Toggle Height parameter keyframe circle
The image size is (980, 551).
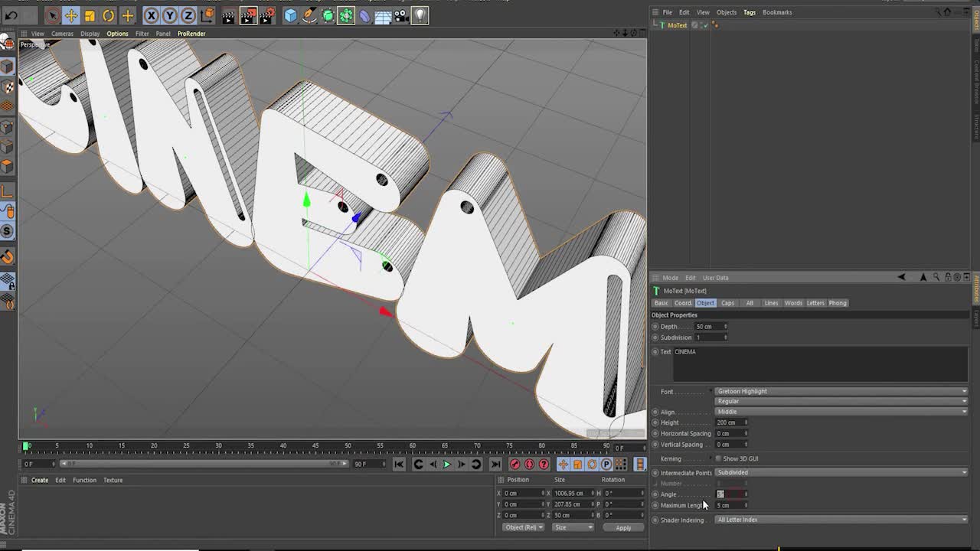[655, 422]
